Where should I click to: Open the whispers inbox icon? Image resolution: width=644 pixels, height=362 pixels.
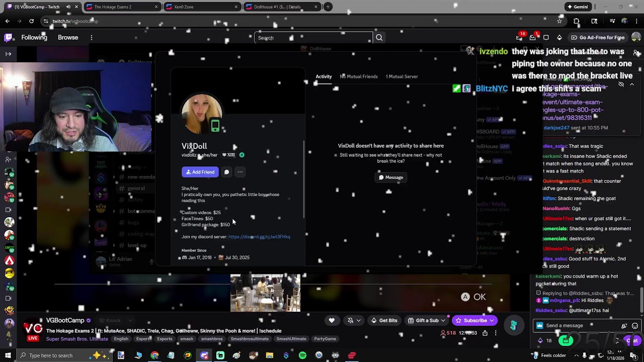coord(533,38)
